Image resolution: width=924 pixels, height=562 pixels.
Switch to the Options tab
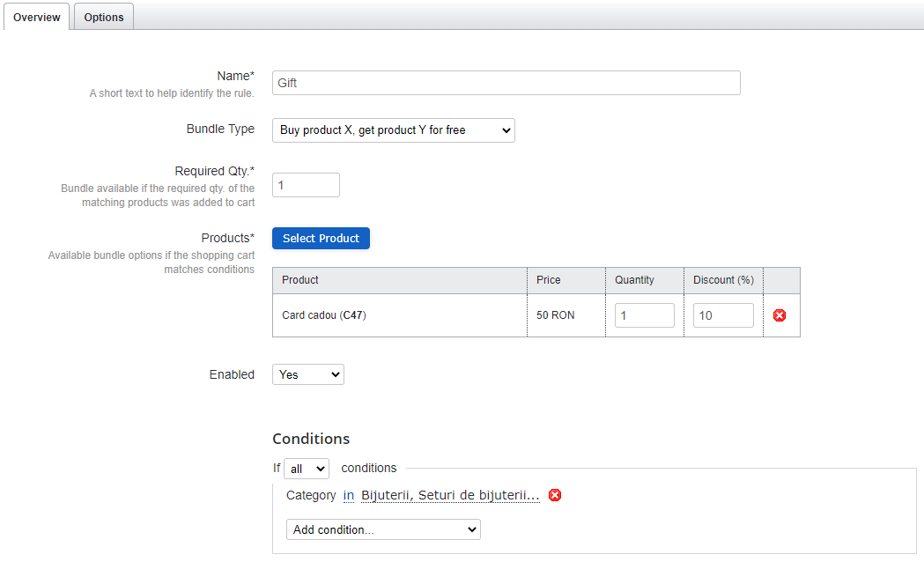(103, 17)
